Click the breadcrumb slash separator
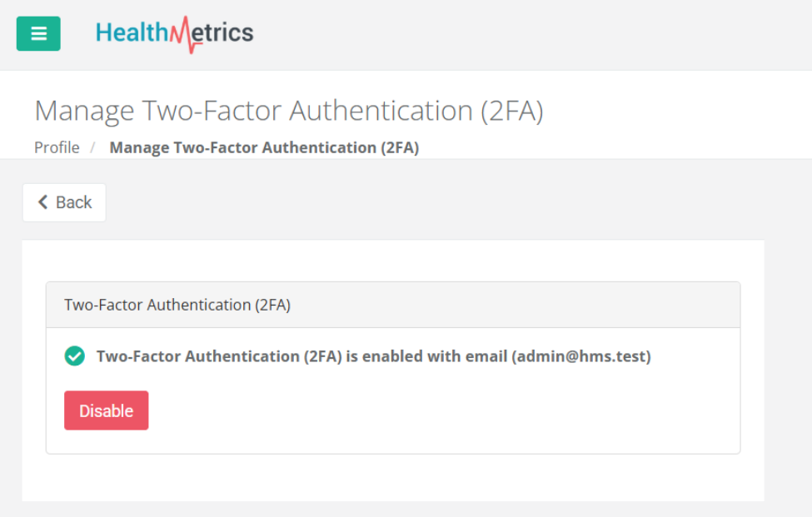The height and width of the screenshot is (517, 812). point(93,147)
